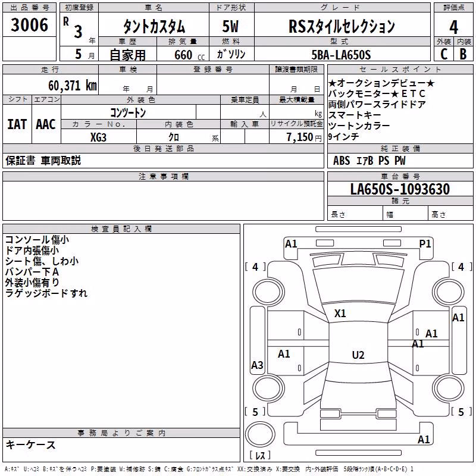This screenshot has height=476, width=476.
Task: Click displacement value 660 cc
Action: (x=189, y=55)
